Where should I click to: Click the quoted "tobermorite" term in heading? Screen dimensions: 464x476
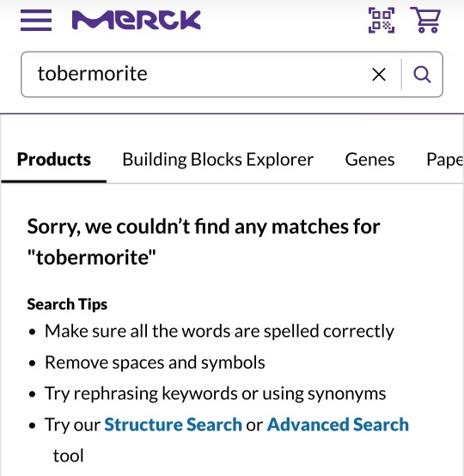(x=91, y=258)
